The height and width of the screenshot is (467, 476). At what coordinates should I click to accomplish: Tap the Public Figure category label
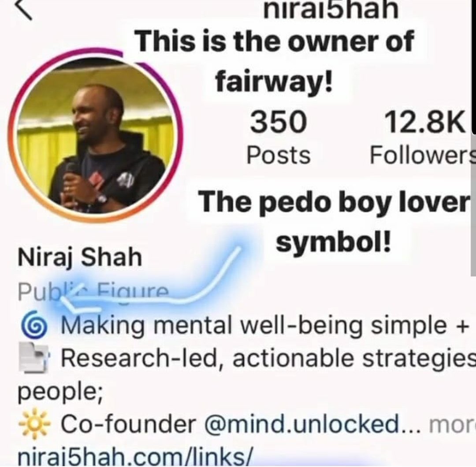click(x=93, y=293)
